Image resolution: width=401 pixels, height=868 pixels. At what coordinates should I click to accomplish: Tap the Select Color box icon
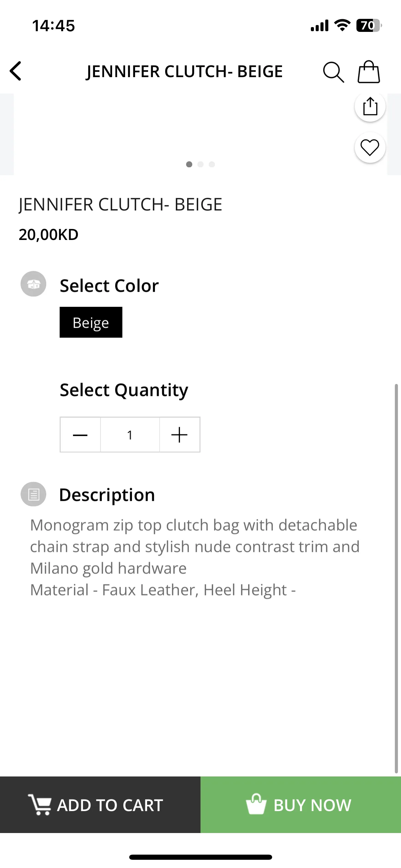point(33,284)
